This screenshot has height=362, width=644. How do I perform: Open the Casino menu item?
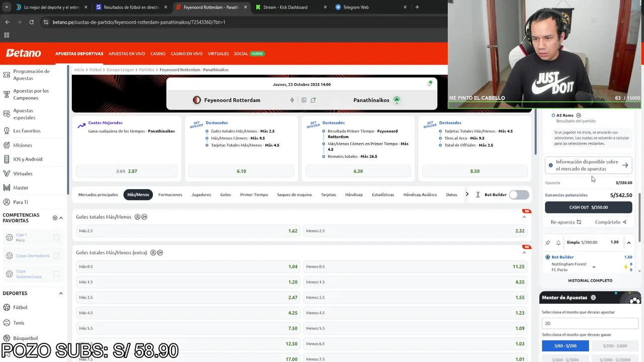point(157,54)
